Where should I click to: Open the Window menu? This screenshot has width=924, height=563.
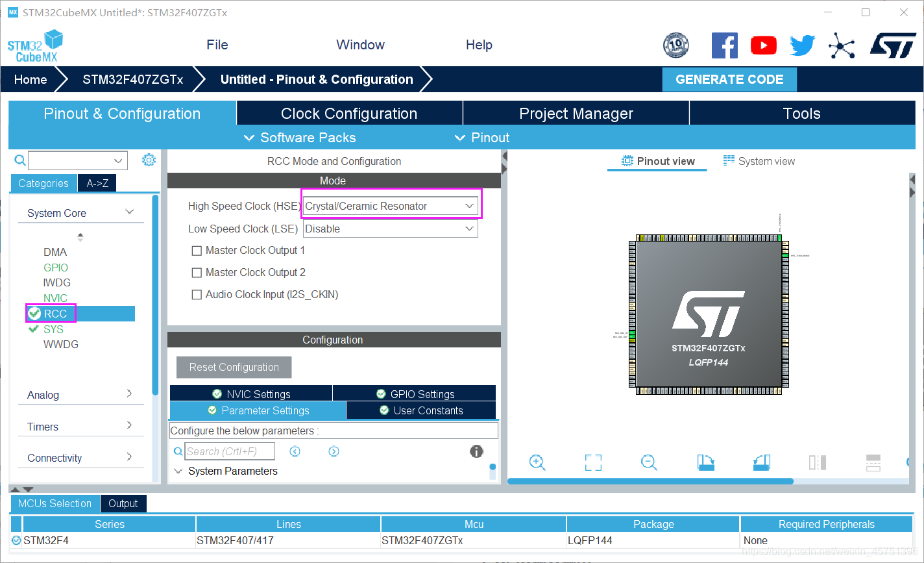(x=360, y=45)
